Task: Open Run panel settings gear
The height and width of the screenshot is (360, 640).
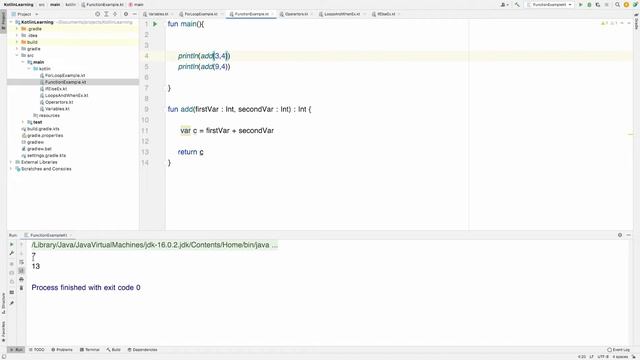Action: 620,235
